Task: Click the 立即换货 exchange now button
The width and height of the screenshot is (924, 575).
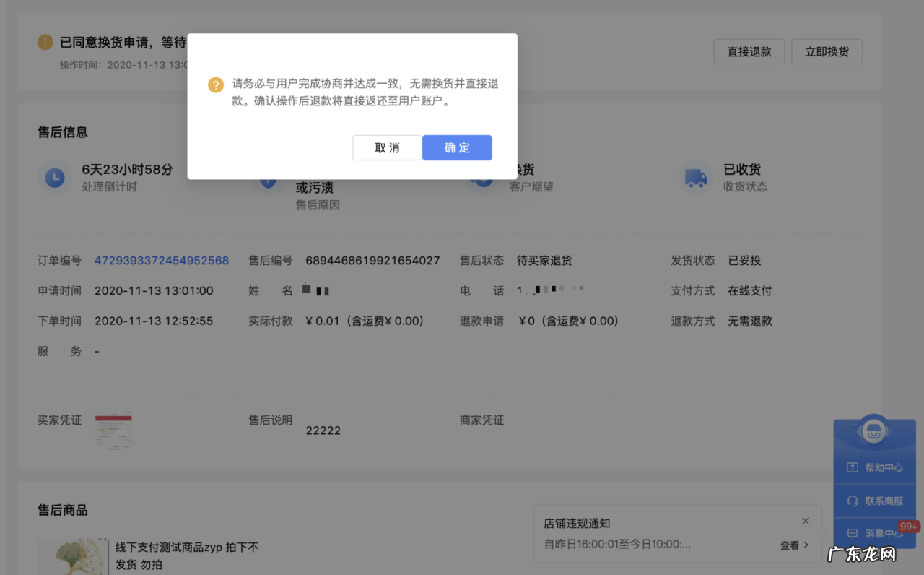Action: coord(827,51)
